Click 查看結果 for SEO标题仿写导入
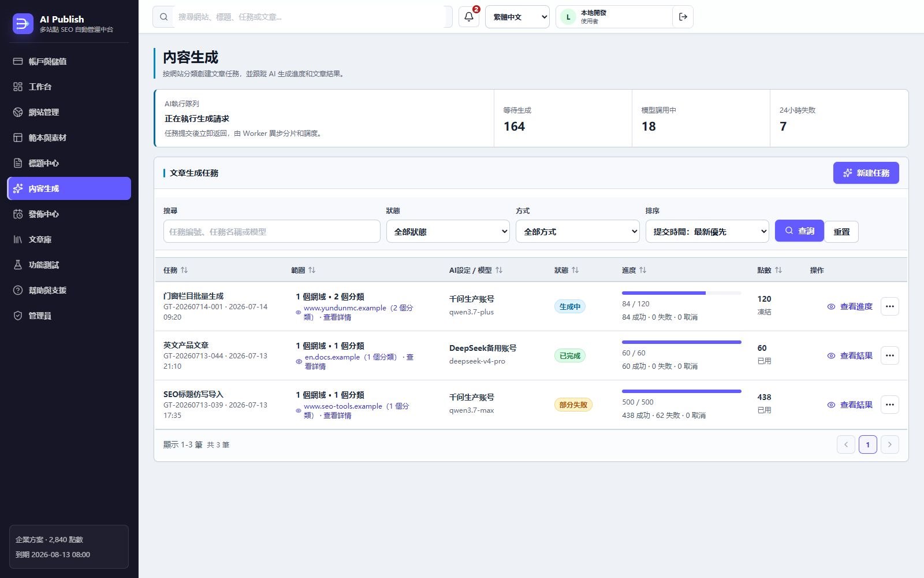Image resolution: width=924 pixels, height=578 pixels. click(x=850, y=405)
